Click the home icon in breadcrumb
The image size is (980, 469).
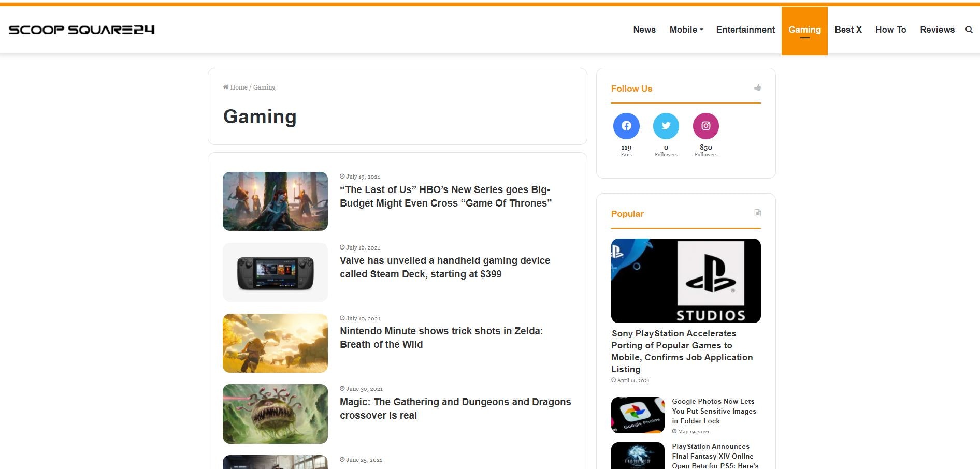pos(226,87)
